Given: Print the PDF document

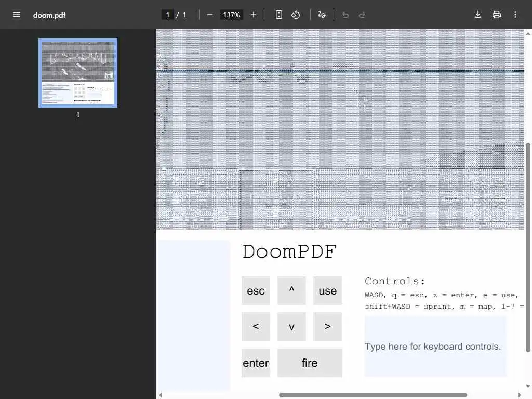Looking at the screenshot, I should click(x=496, y=15).
